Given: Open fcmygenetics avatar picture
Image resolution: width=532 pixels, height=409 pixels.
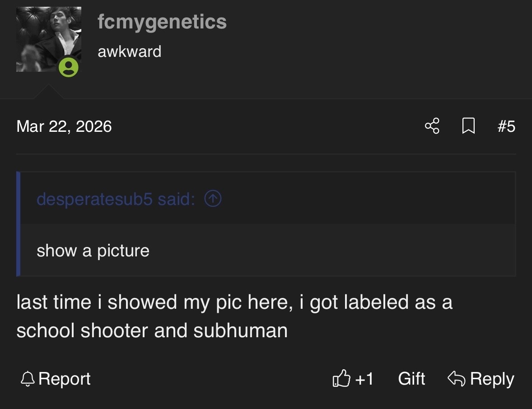Looking at the screenshot, I should point(48,39).
